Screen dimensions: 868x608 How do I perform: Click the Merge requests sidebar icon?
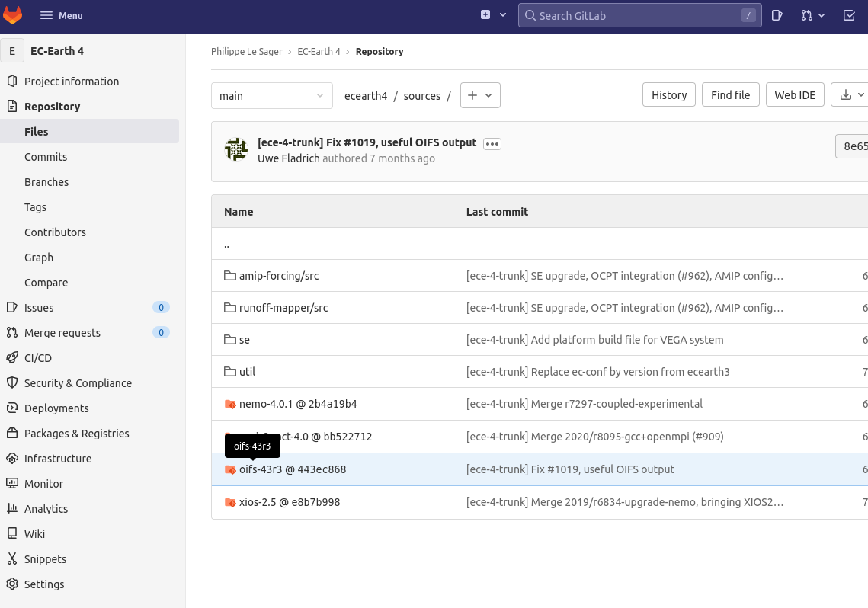click(x=12, y=332)
